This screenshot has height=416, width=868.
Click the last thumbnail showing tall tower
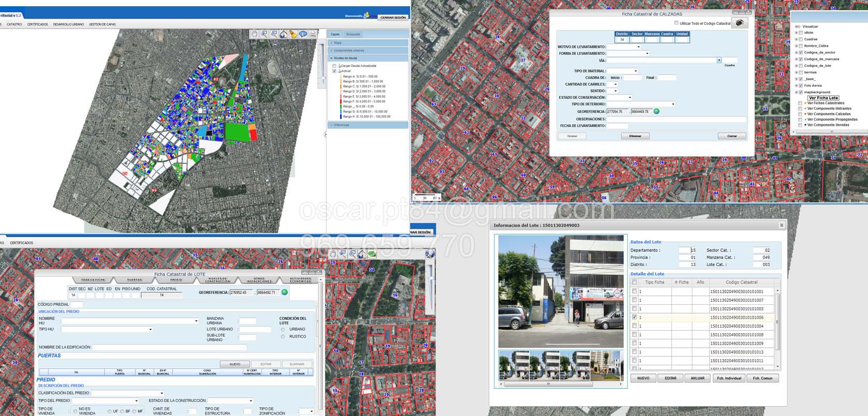(x=605, y=365)
